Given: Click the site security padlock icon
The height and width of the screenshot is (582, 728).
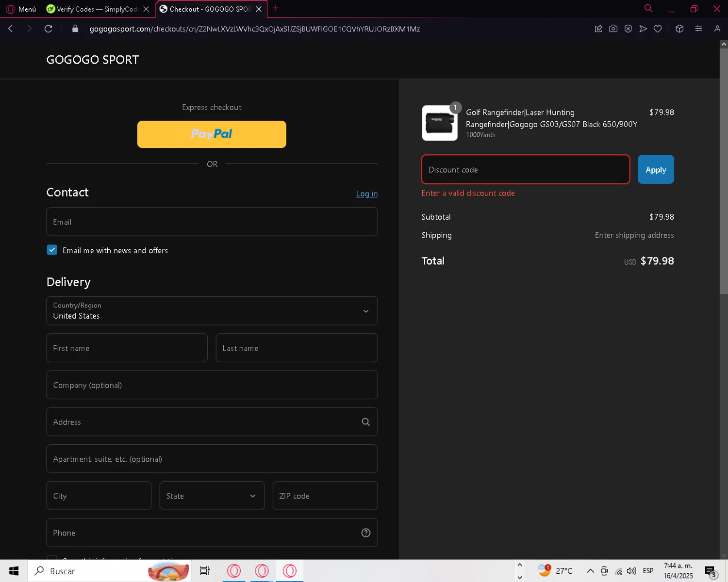Looking at the screenshot, I should coord(75,29).
